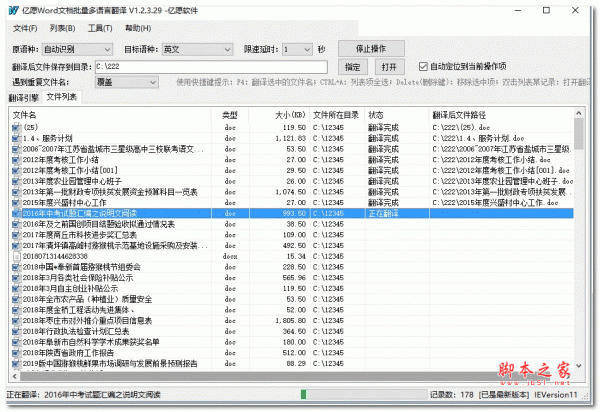Click the file icon of 2015年度兴隆村中心工作
This screenshot has width=600, height=412.
click(16, 202)
